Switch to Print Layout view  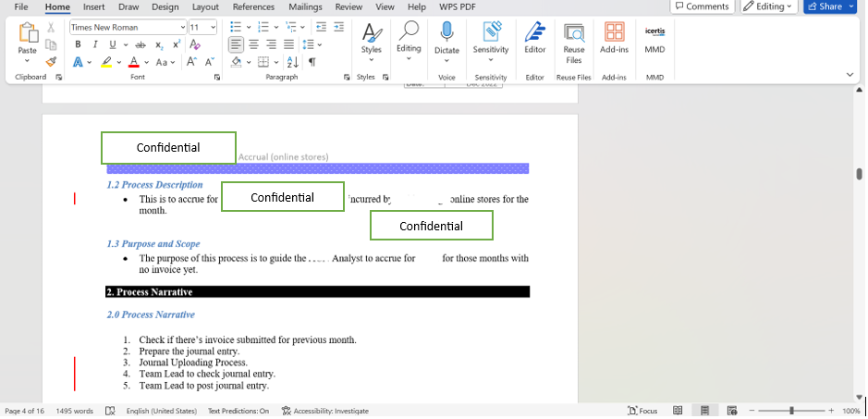[x=704, y=411]
